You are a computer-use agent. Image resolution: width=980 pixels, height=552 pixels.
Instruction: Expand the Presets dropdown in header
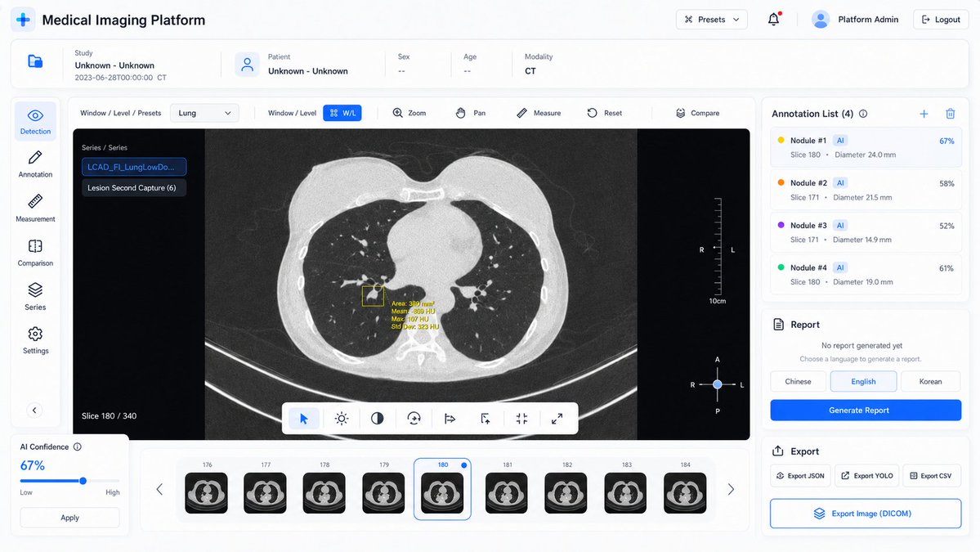pos(711,20)
